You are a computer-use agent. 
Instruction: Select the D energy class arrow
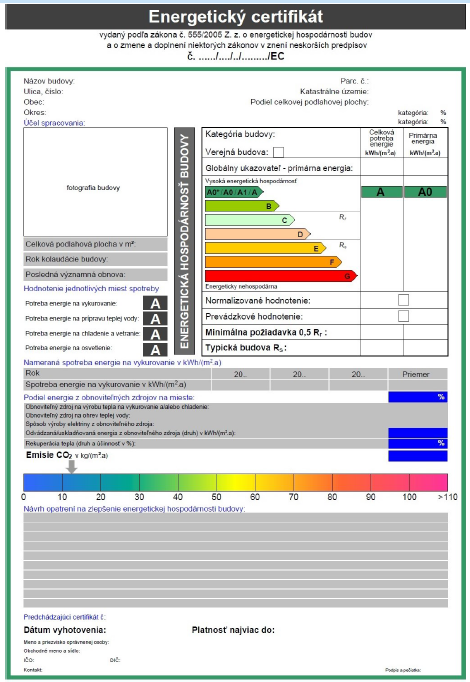tap(258, 234)
